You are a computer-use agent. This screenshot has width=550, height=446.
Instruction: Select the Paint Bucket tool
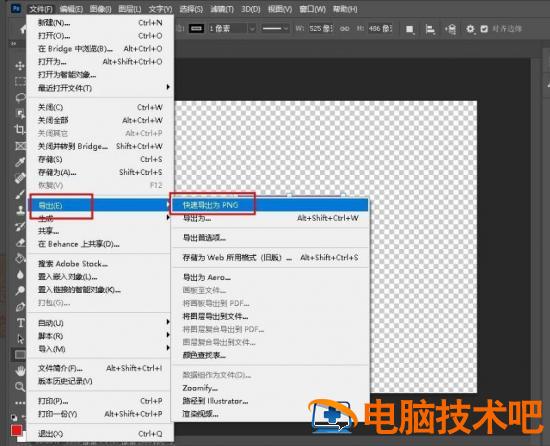pyautogui.click(x=20, y=258)
